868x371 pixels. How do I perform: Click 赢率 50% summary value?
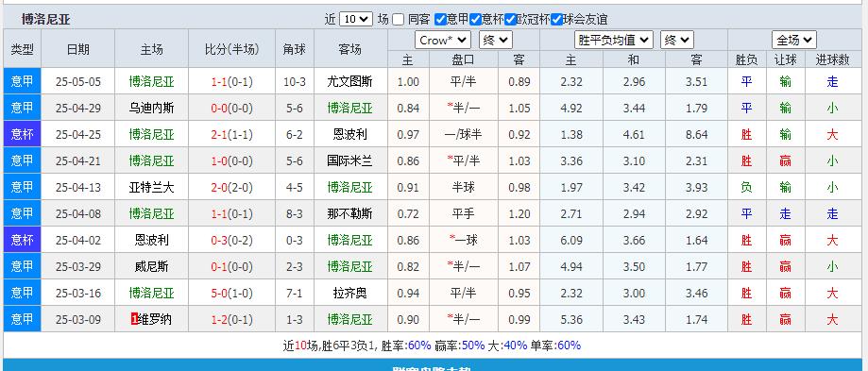pyautogui.click(x=473, y=346)
